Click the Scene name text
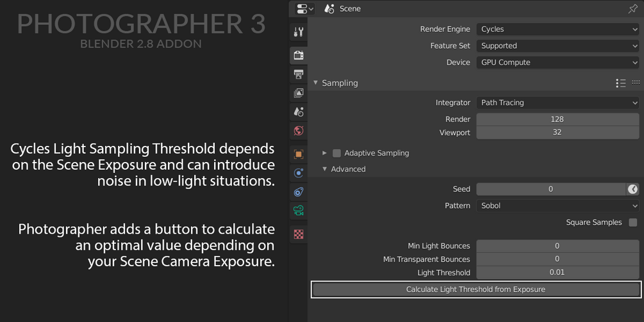Image resolution: width=644 pixels, height=322 pixels. [x=350, y=8]
